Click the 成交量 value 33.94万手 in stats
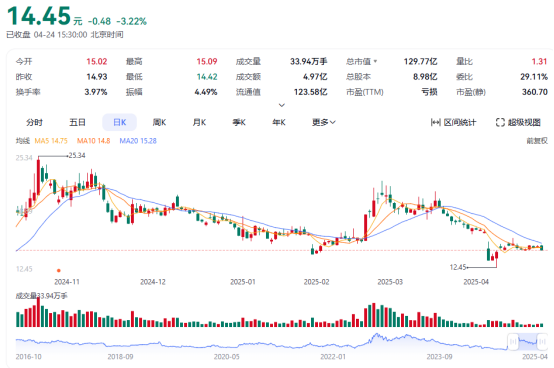 pos(309,61)
